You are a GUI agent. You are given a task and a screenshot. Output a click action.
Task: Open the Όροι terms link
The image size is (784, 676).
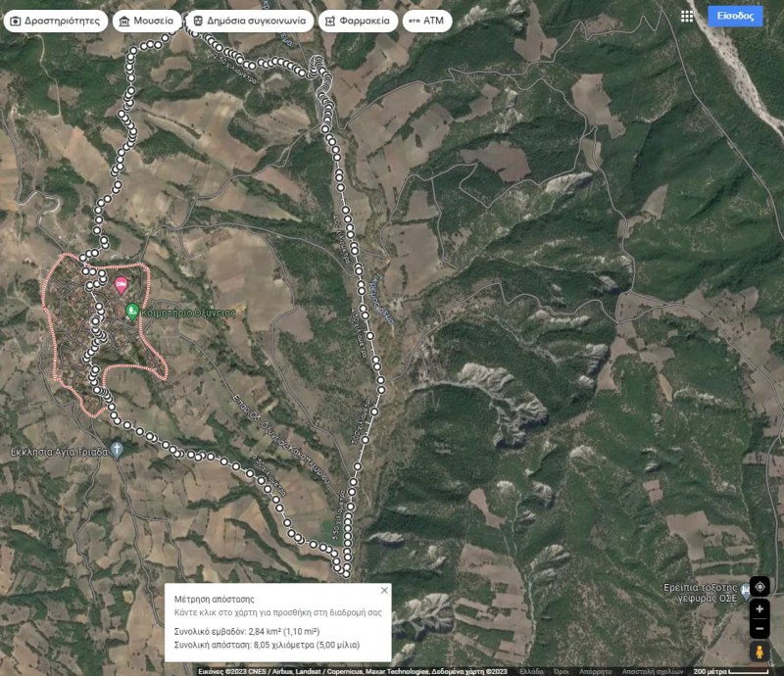(562, 671)
